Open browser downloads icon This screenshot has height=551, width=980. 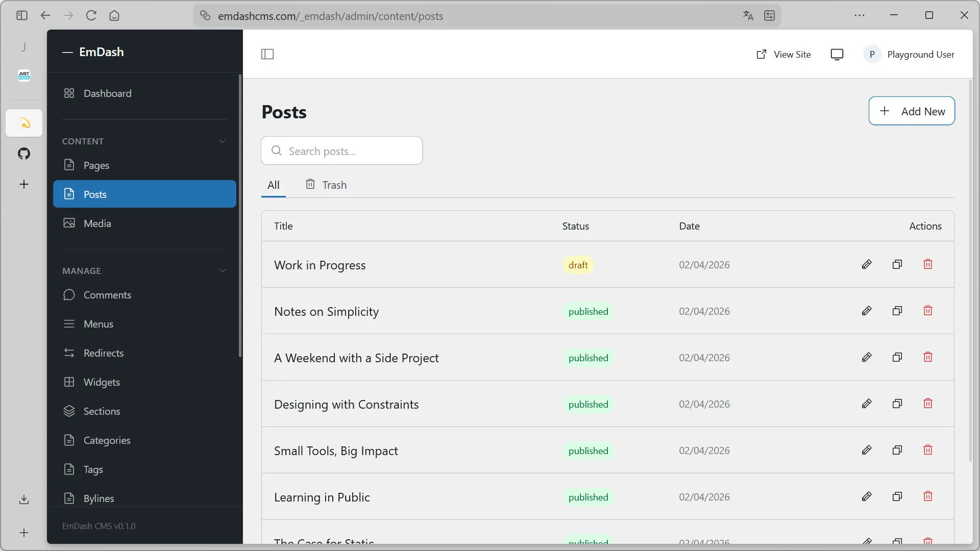[24, 499]
